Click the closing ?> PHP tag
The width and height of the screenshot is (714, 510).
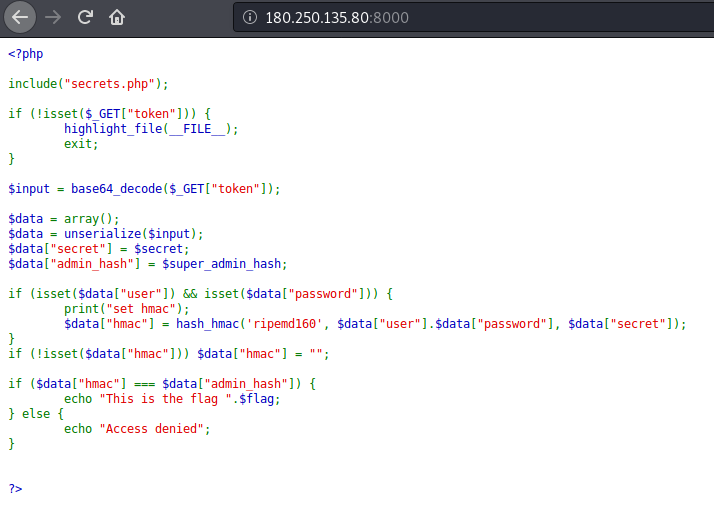15,488
